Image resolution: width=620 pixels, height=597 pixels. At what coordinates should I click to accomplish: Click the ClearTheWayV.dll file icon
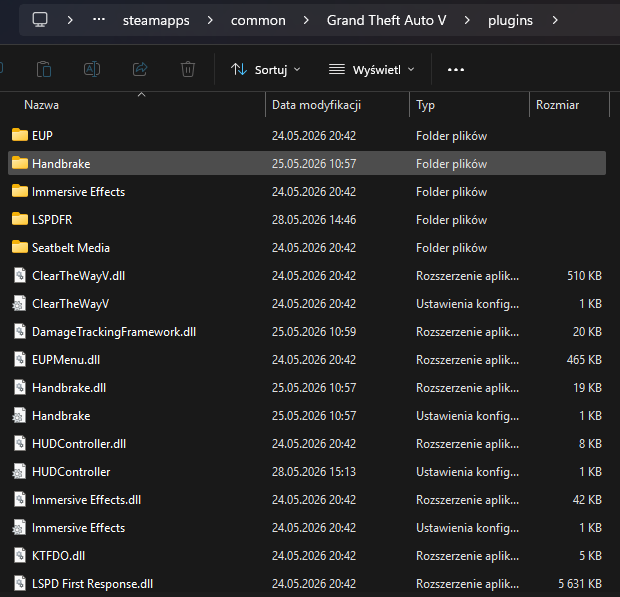[x=20, y=275]
